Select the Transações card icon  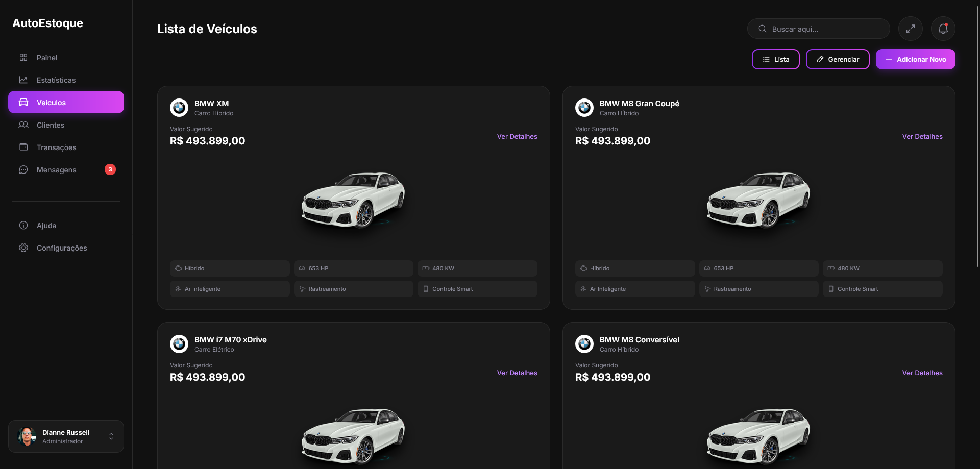[23, 147]
